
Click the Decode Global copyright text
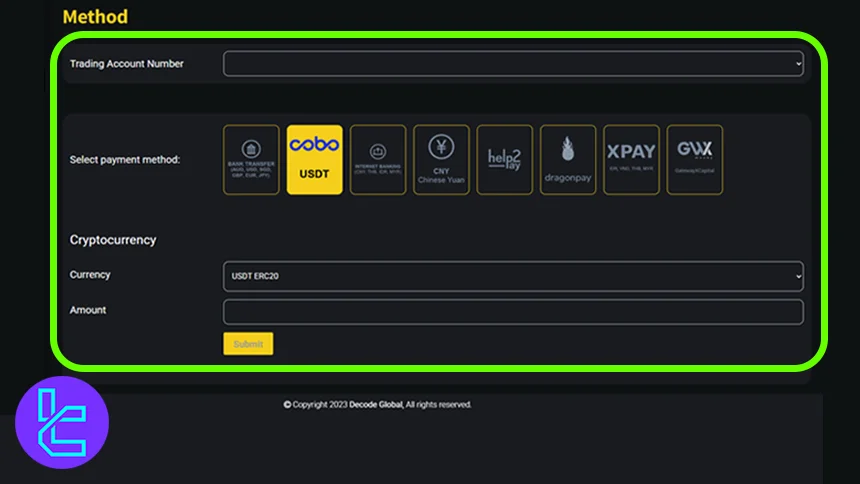point(377,405)
